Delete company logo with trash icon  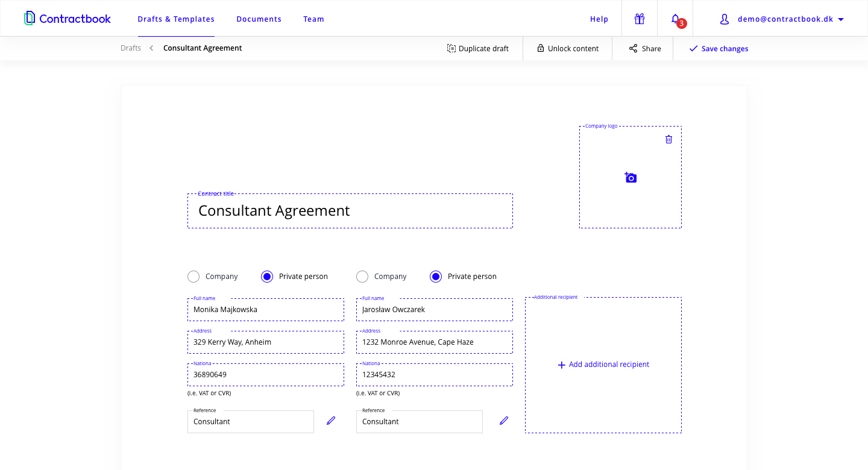tap(668, 139)
